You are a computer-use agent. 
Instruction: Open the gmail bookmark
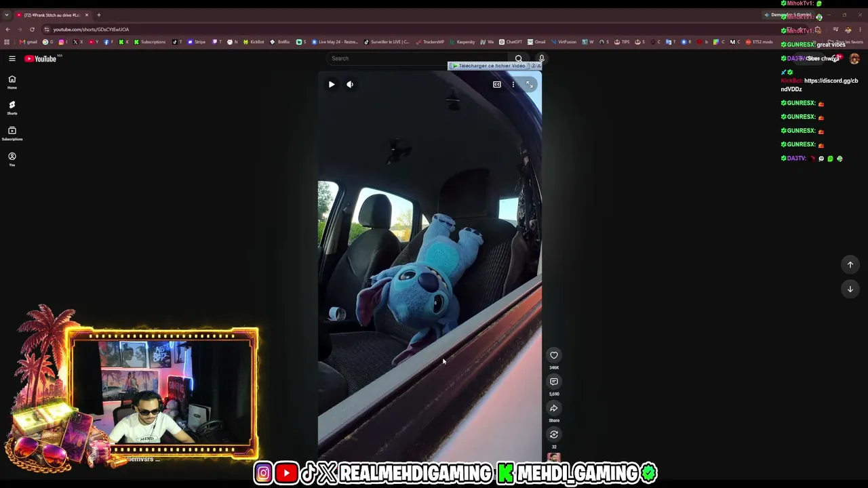pos(28,42)
